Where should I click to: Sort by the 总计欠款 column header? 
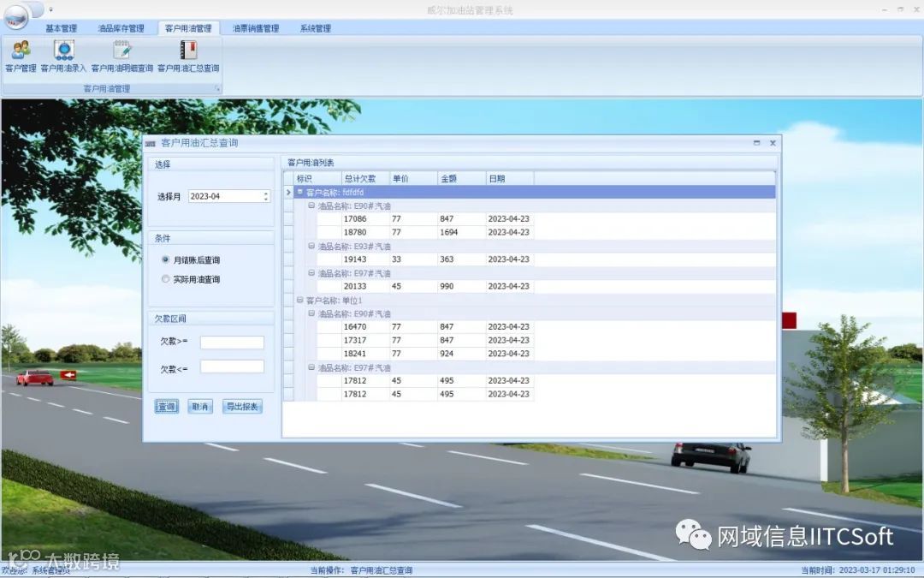[x=365, y=179]
